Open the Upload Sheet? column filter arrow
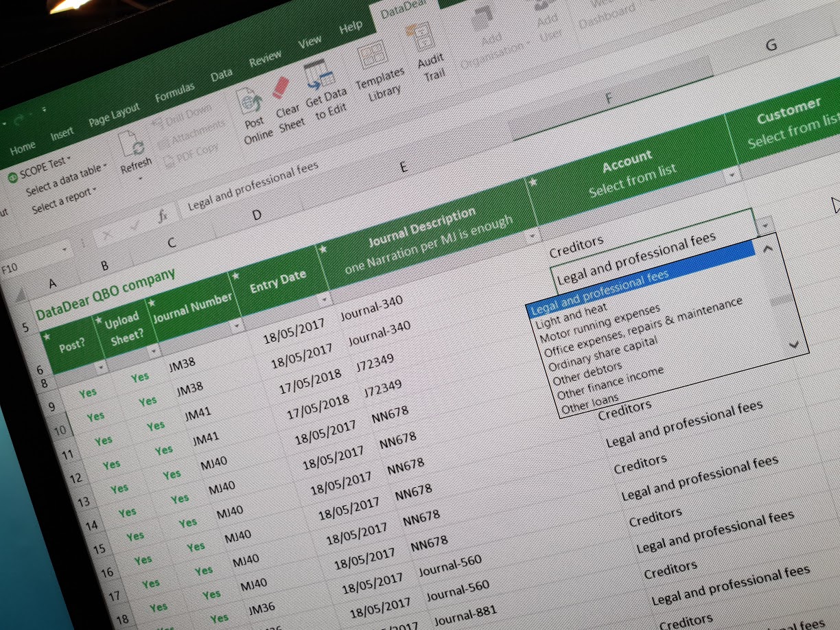Screen dimensions: 840x630 (x=153, y=351)
